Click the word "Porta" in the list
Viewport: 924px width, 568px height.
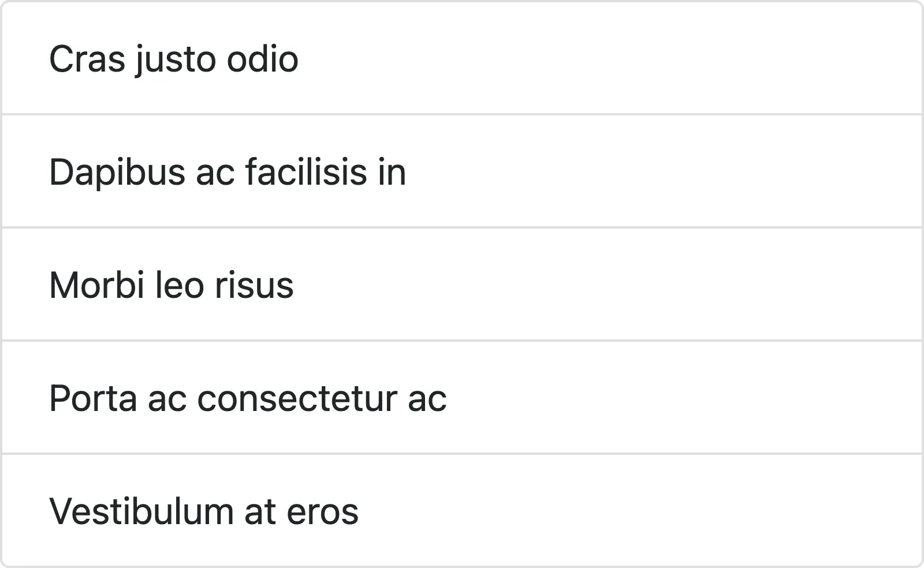tap(93, 398)
